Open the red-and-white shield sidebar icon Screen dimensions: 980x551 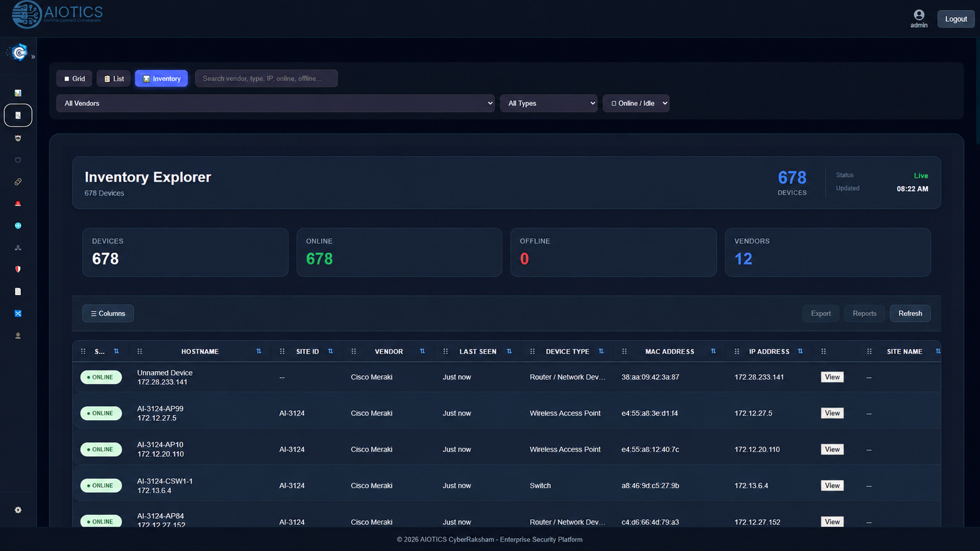18,269
